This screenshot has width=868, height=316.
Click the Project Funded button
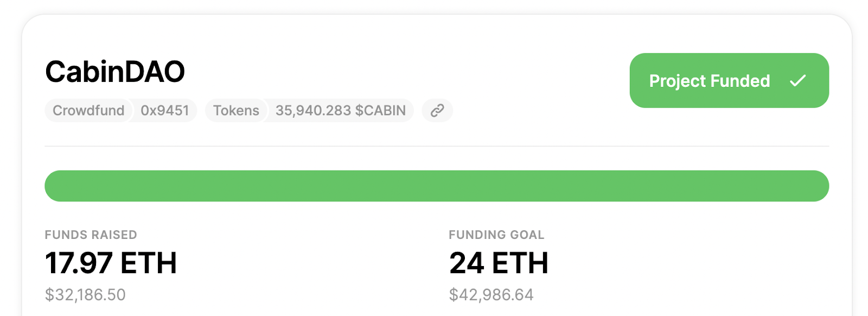[x=729, y=80]
